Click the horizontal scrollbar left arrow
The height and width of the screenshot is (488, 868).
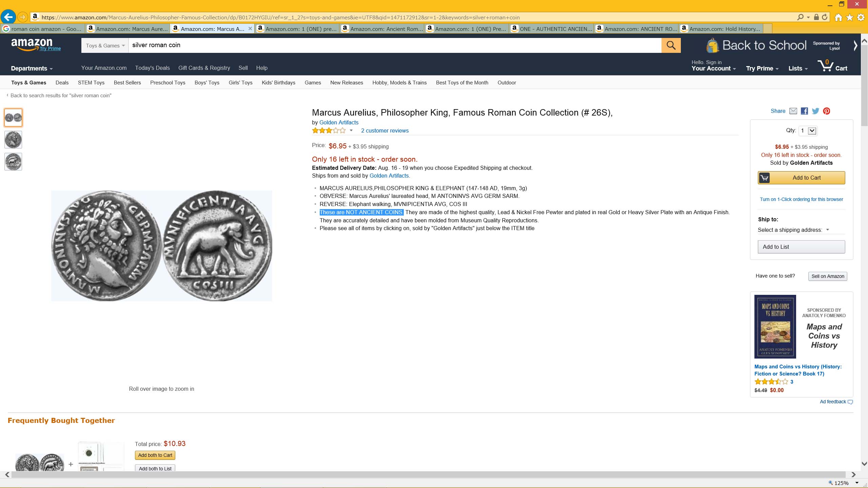tap(7, 475)
